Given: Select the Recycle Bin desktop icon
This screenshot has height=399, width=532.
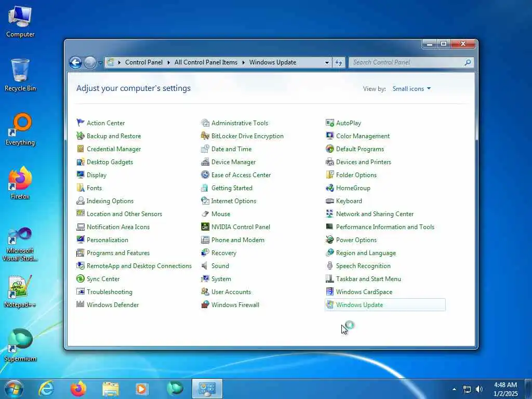Looking at the screenshot, I should click(20, 75).
